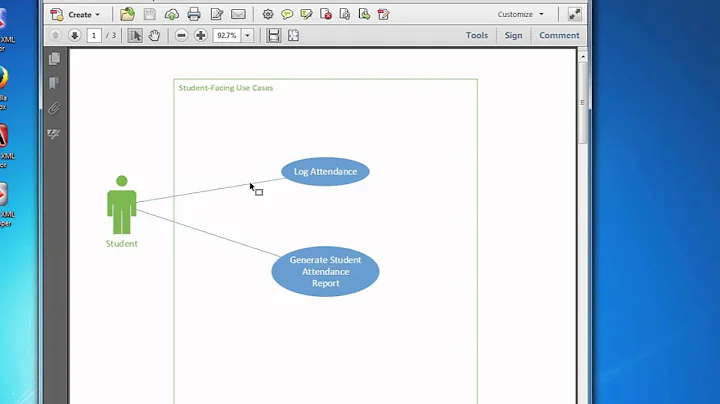Screen dimensions: 720x404
Task: Click the Edit text and images icon
Action: 216,14
